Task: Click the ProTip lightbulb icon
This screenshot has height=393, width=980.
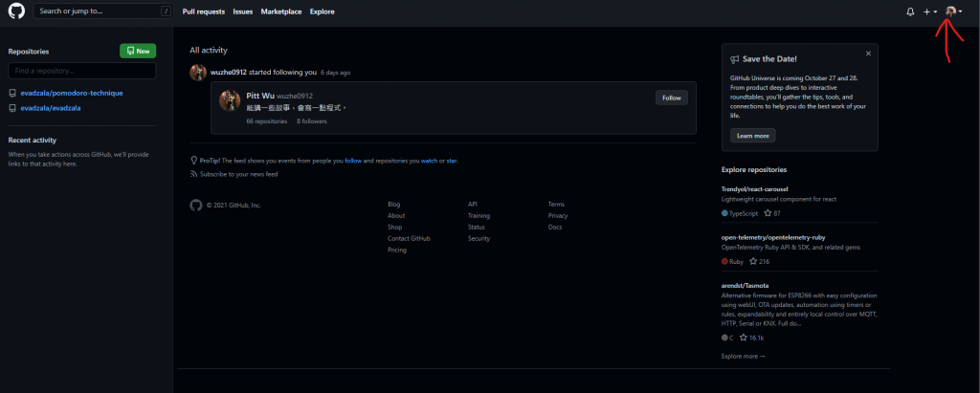Action: (x=194, y=161)
